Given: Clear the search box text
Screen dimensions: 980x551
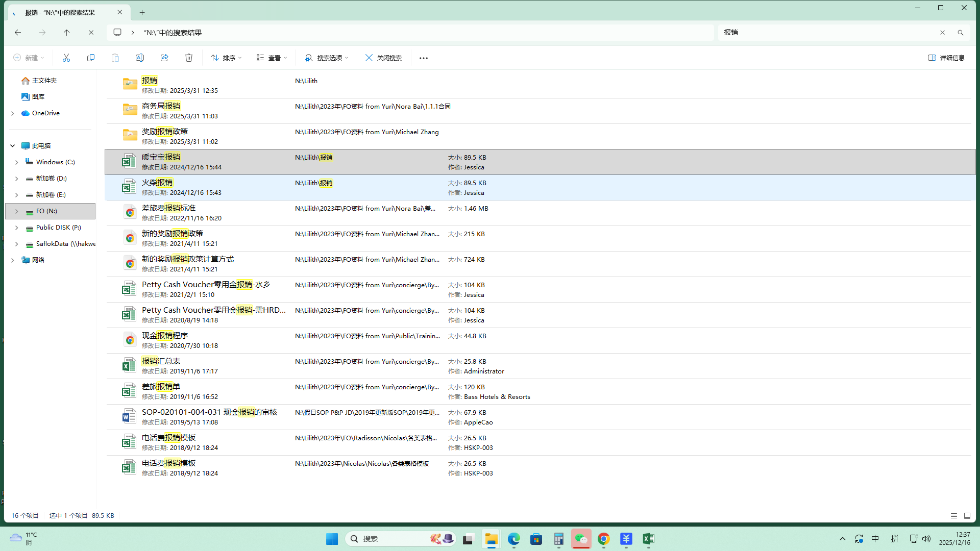Looking at the screenshot, I should tap(942, 33).
